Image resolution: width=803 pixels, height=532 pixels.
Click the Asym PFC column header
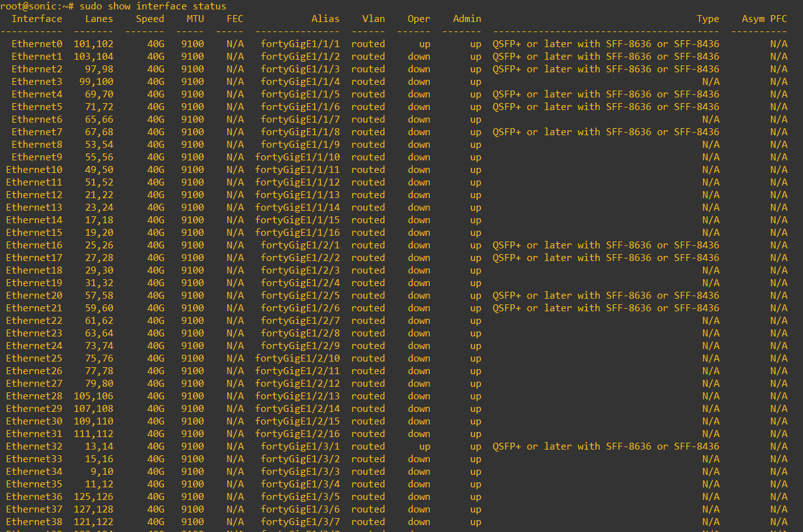point(763,18)
